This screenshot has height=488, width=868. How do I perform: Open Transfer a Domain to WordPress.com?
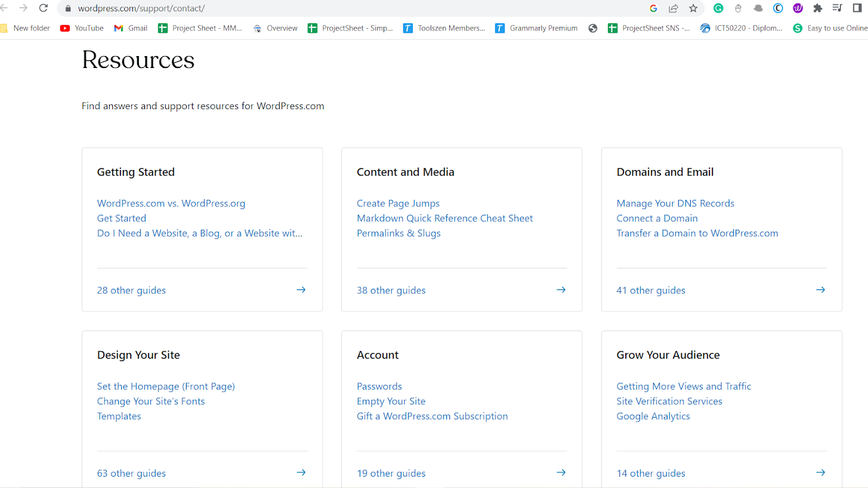[697, 233]
